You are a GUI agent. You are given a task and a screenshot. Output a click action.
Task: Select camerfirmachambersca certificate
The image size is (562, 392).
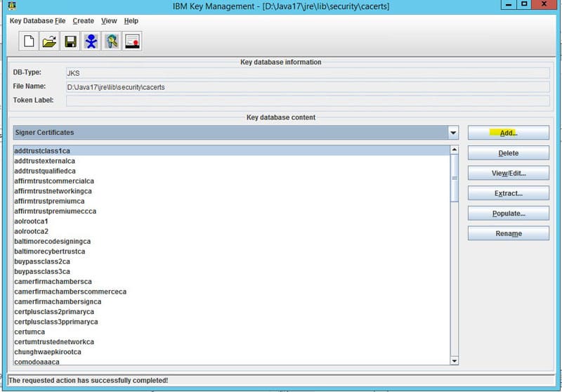(232, 281)
